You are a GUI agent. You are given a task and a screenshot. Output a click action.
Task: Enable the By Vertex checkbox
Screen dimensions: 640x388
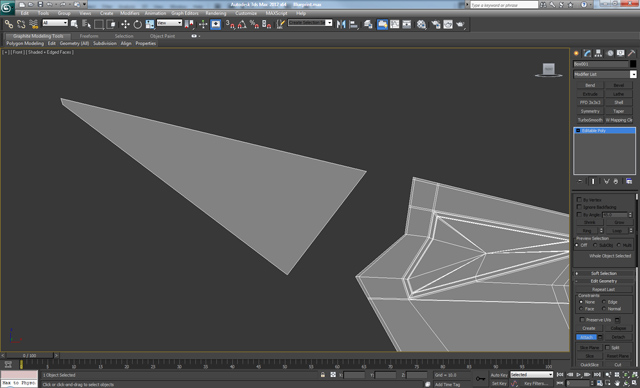579,200
